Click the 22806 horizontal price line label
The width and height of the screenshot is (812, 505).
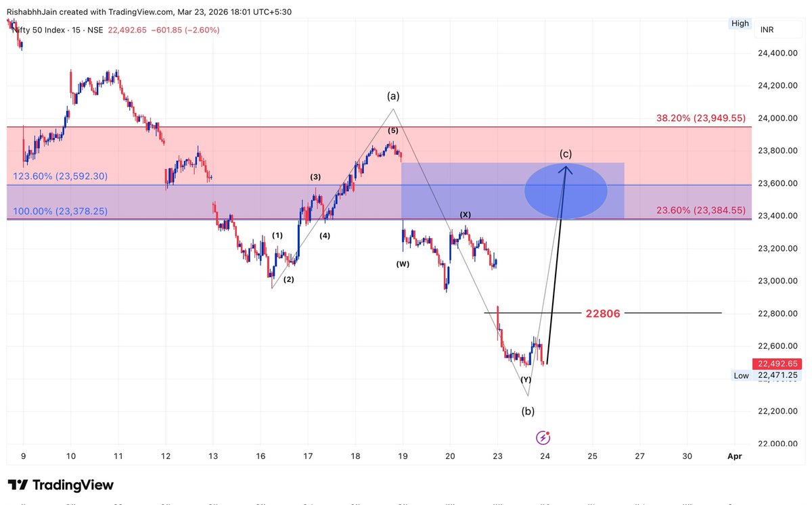point(602,313)
